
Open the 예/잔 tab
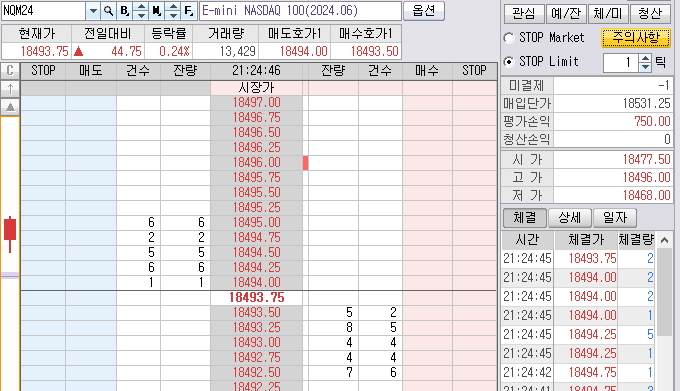(566, 14)
